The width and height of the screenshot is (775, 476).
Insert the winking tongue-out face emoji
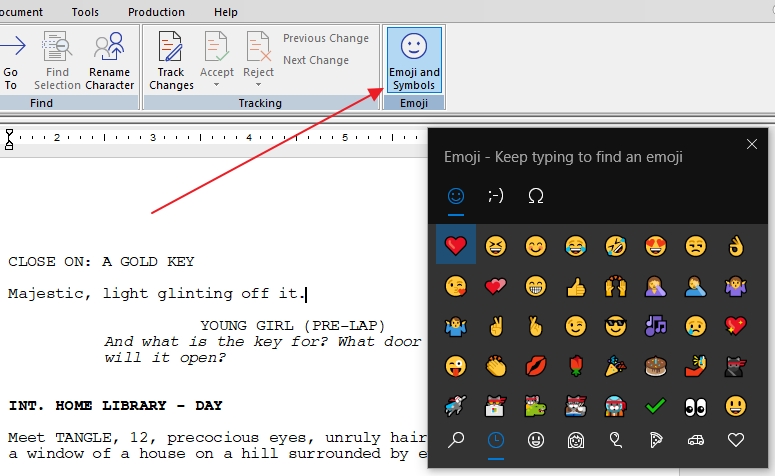(x=456, y=366)
